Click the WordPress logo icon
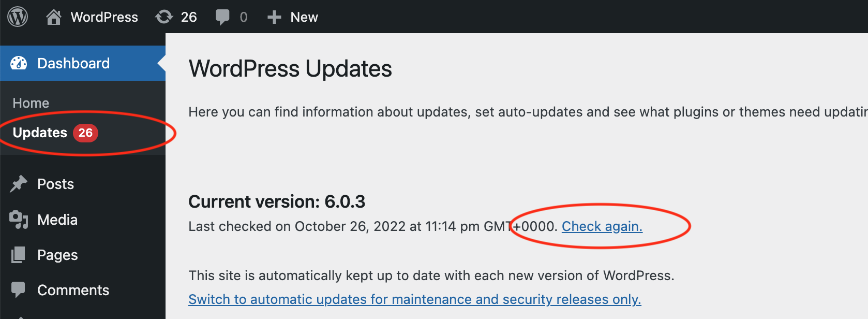Screen dimensions: 868x319 click(18, 17)
